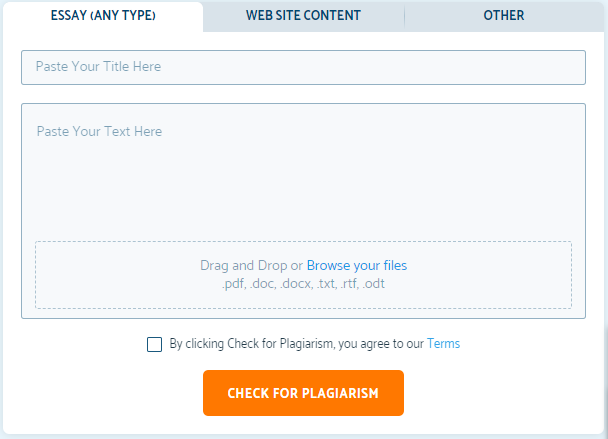The height and width of the screenshot is (439, 608).
Task: Click the word 'OTHER' in the tab bar
Action: (x=504, y=16)
